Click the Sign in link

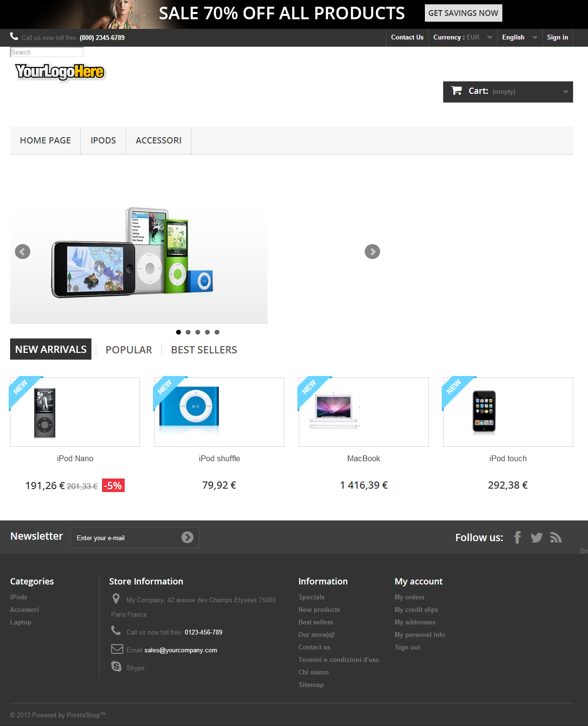click(x=557, y=38)
